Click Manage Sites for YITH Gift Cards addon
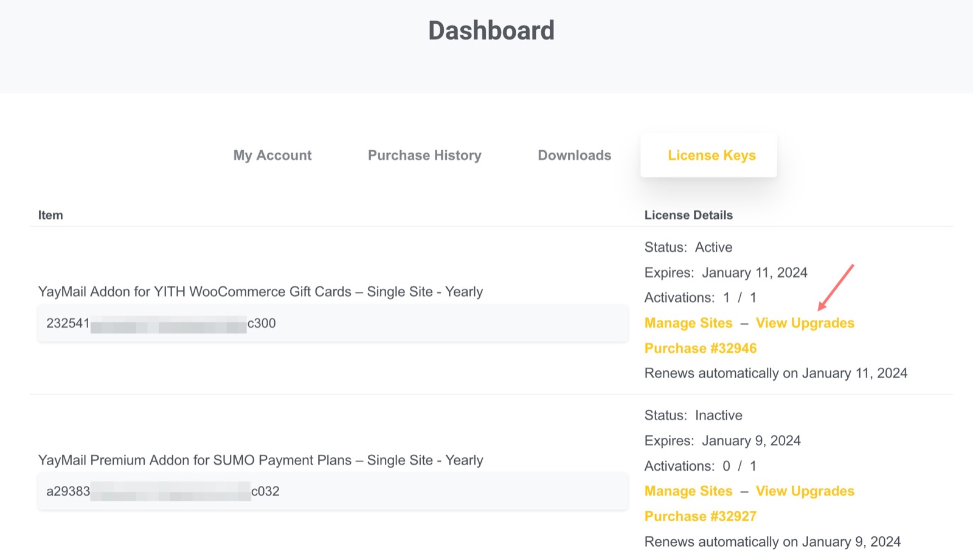Viewport: 973px width, 560px height. pyautogui.click(x=688, y=323)
